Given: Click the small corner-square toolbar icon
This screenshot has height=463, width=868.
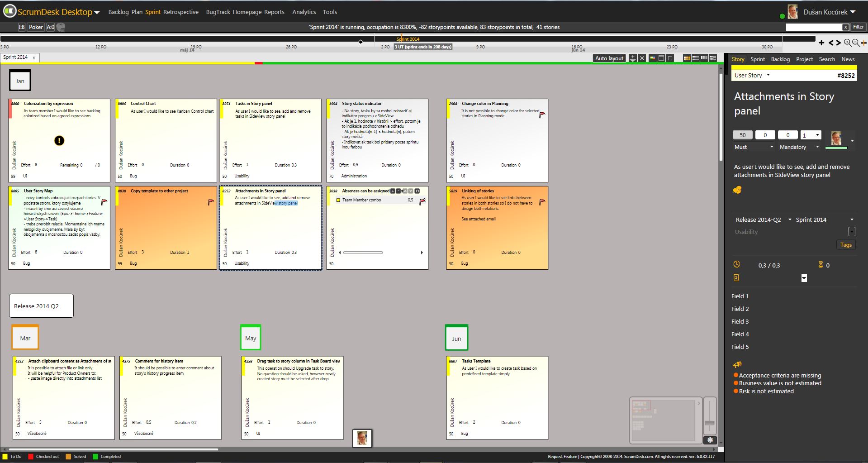Looking at the screenshot, I should [670, 58].
